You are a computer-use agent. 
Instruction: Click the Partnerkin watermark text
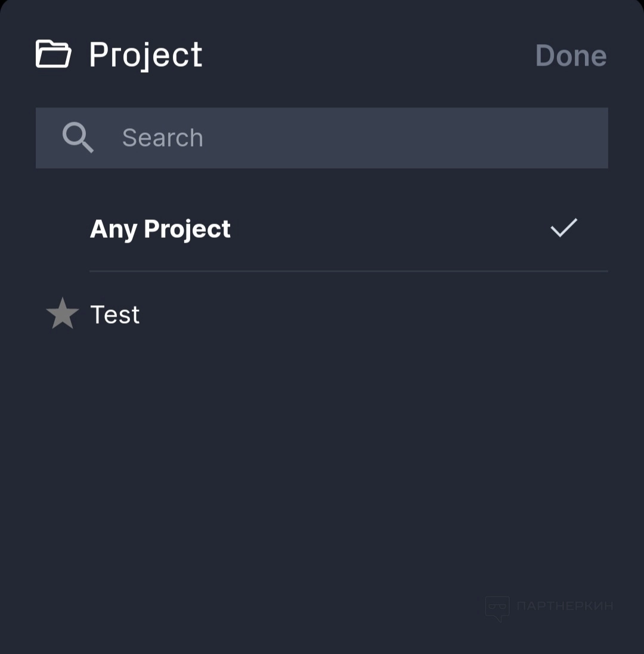coord(565,606)
